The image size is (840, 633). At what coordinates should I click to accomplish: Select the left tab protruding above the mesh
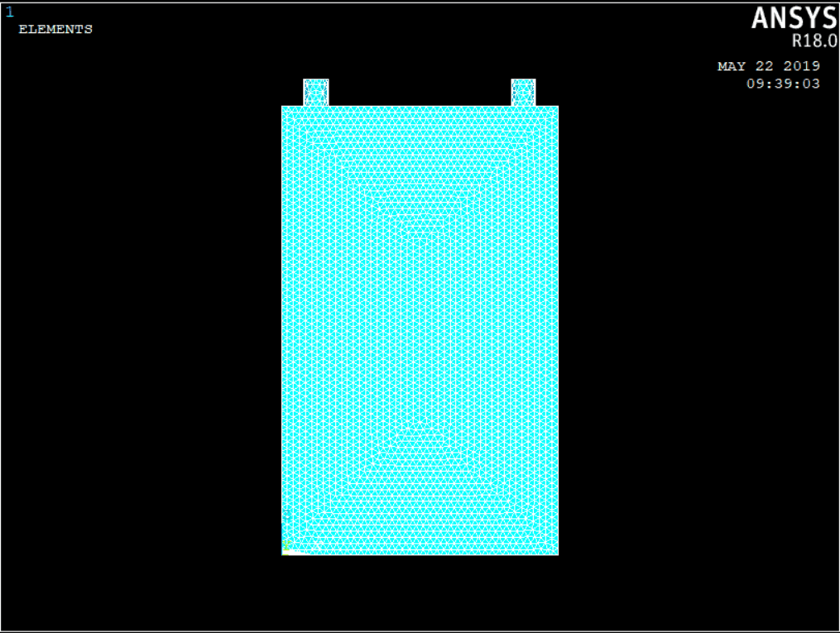(316, 93)
